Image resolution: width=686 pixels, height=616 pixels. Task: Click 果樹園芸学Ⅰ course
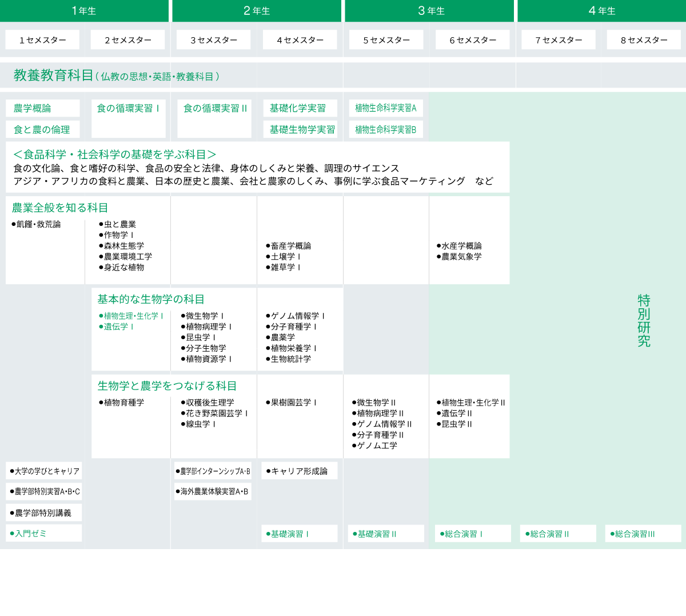(x=291, y=403)
